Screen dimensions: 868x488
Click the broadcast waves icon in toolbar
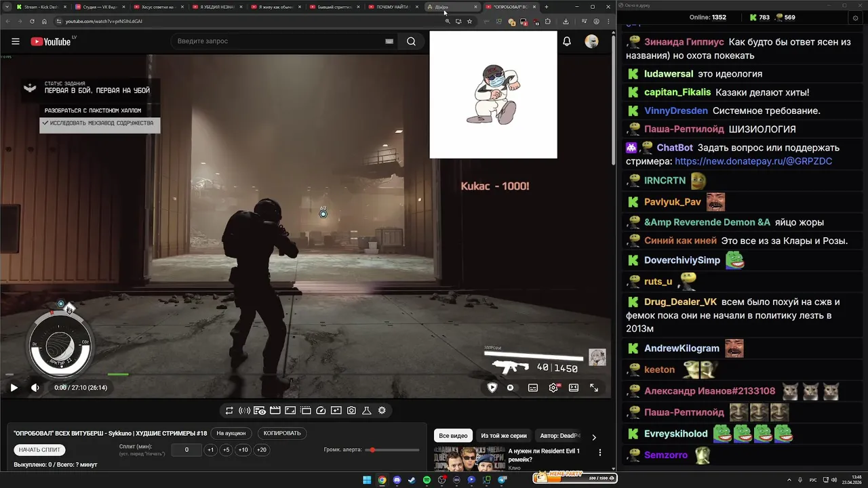[x=244, y=410]
